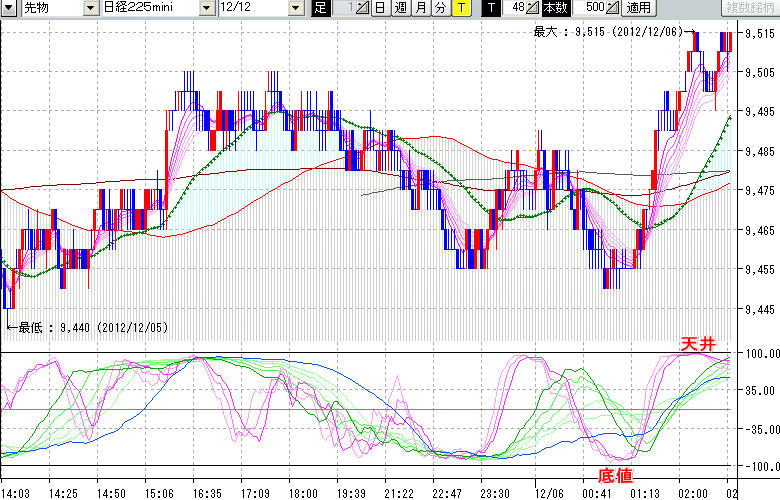Image resolution: width=780 pixels, height=500 pixels.
Task: Click the black T label in toolbar
Action: (490, 8)
